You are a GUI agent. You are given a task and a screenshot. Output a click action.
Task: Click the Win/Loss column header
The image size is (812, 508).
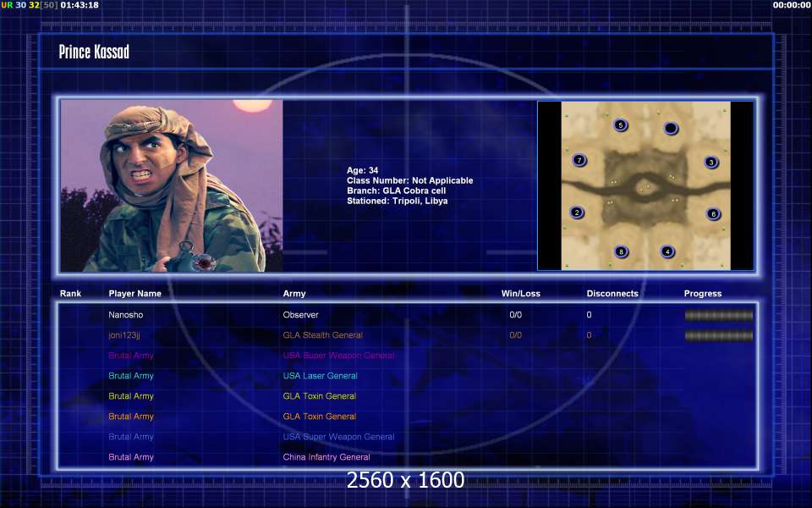pyautogui.click(x=520, y=294)
